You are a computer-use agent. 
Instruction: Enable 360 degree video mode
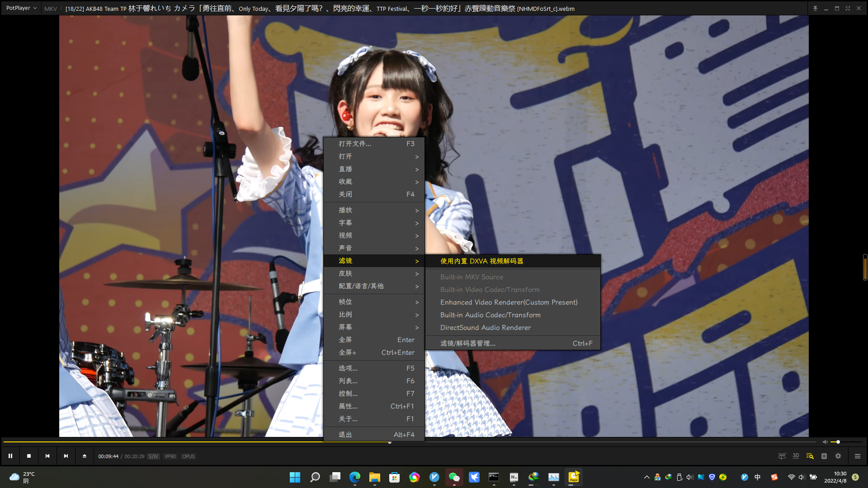782,456
